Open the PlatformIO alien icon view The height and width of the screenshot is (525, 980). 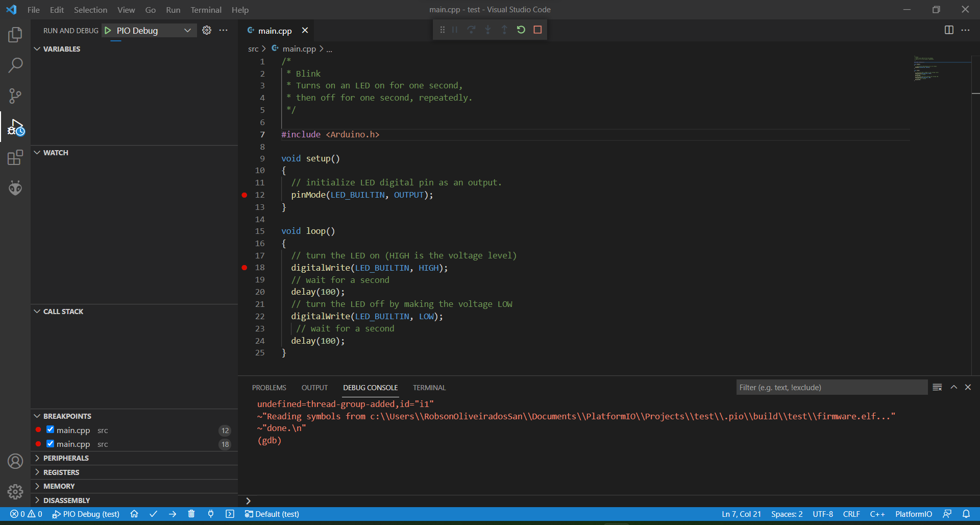[x=15, y=188]
